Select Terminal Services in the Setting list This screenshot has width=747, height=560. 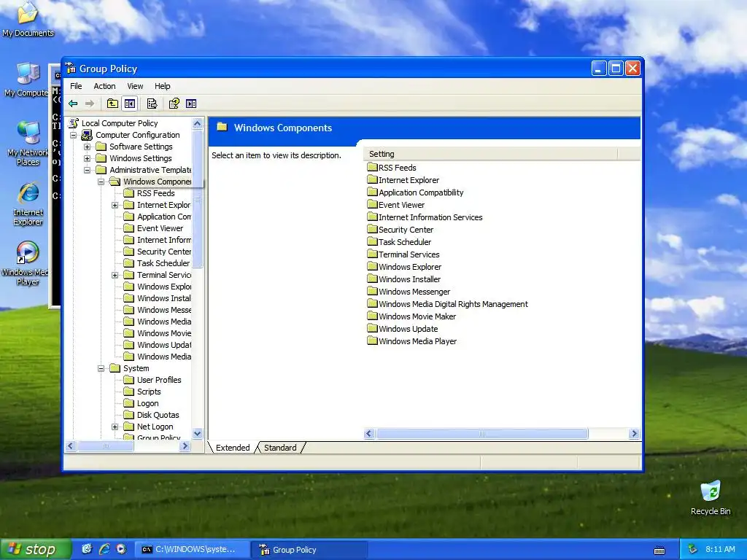point(403,254)
